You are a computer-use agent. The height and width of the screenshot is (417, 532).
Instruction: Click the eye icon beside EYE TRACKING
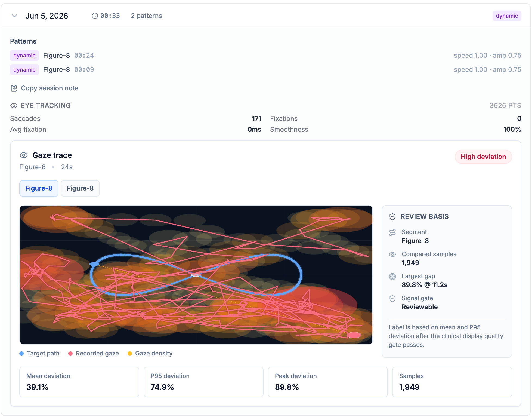[14, 106]
